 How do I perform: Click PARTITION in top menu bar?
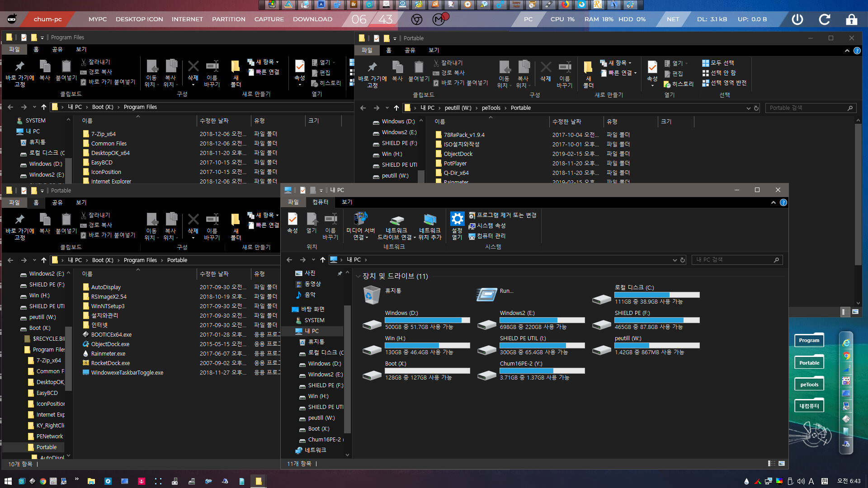coord(229,19)
